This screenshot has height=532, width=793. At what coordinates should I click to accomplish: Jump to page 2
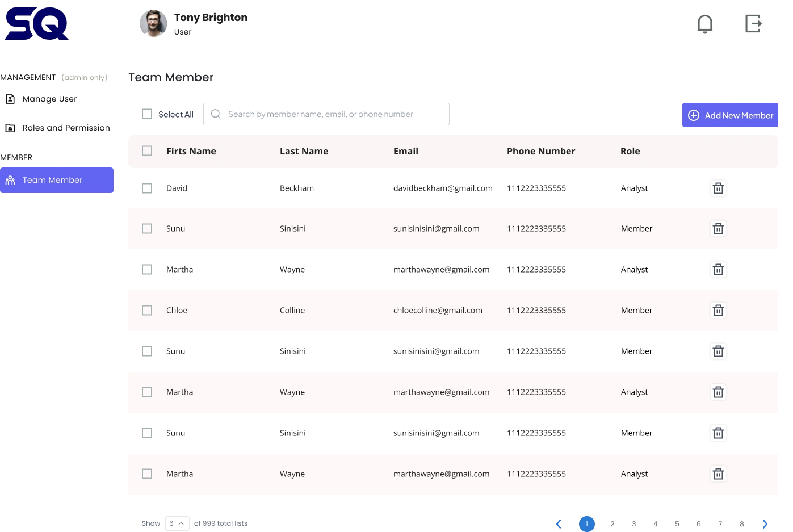click(612, 524)
